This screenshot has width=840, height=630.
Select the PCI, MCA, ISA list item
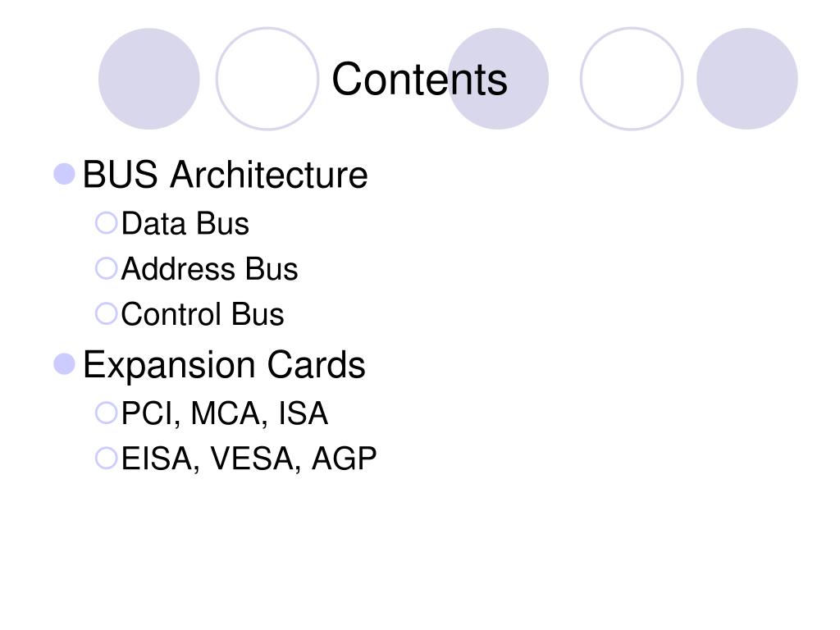(x=225, y=413)
